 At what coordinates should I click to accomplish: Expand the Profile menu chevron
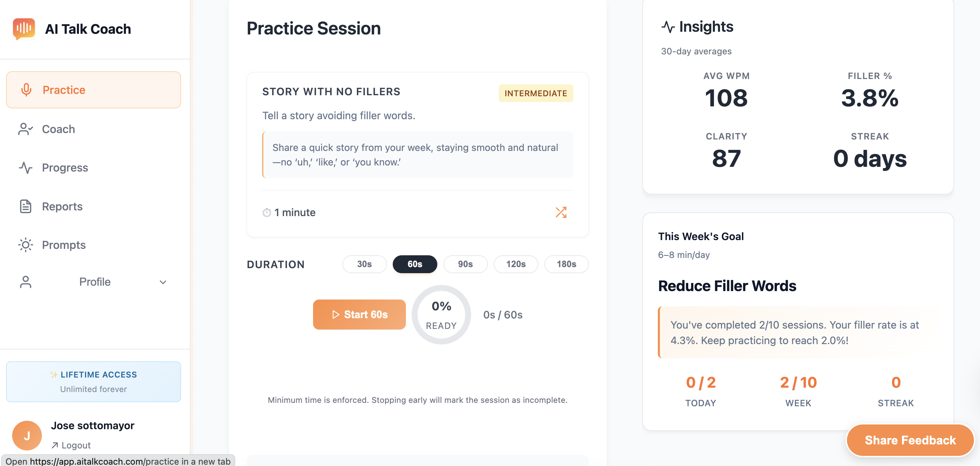pyautogui.click(x=163, y=282)
